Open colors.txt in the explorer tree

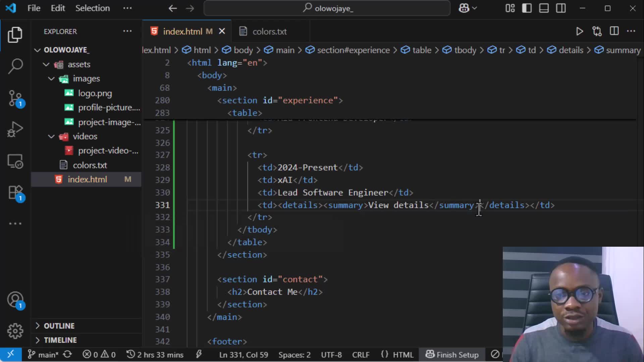coord(86,165)
